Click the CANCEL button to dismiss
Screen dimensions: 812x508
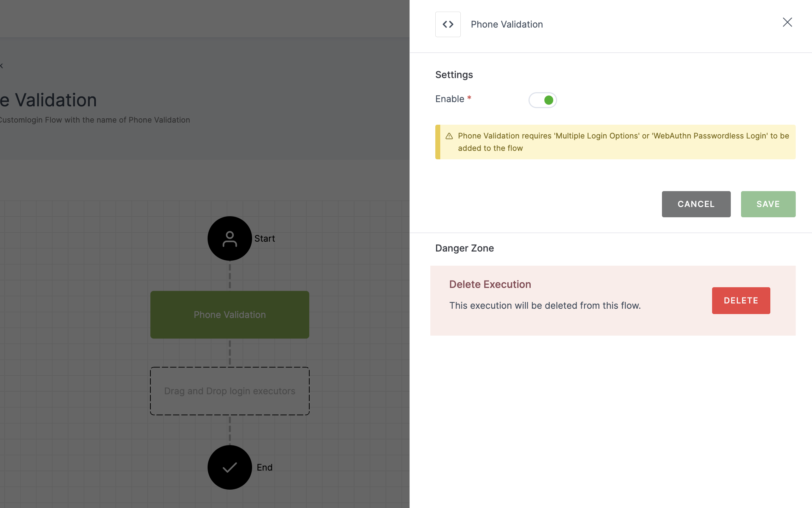(x=695, y=204)
